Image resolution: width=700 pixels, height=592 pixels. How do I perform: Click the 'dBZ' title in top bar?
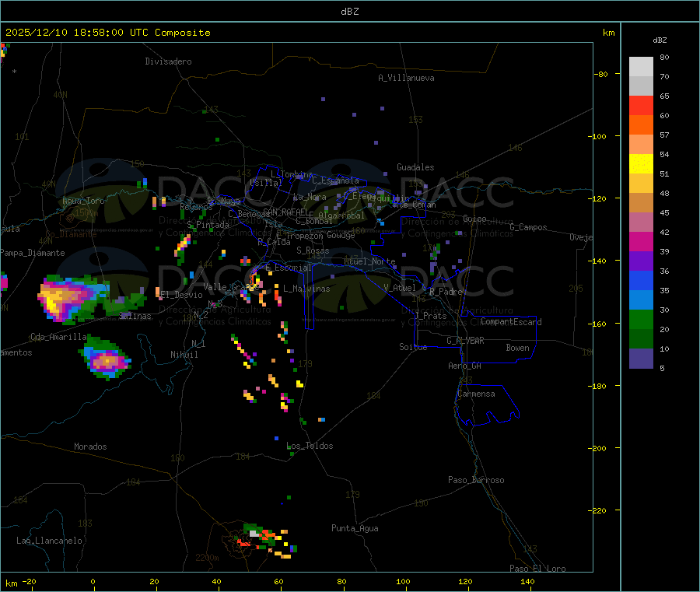pyautogui.click(x=349, y=12)
